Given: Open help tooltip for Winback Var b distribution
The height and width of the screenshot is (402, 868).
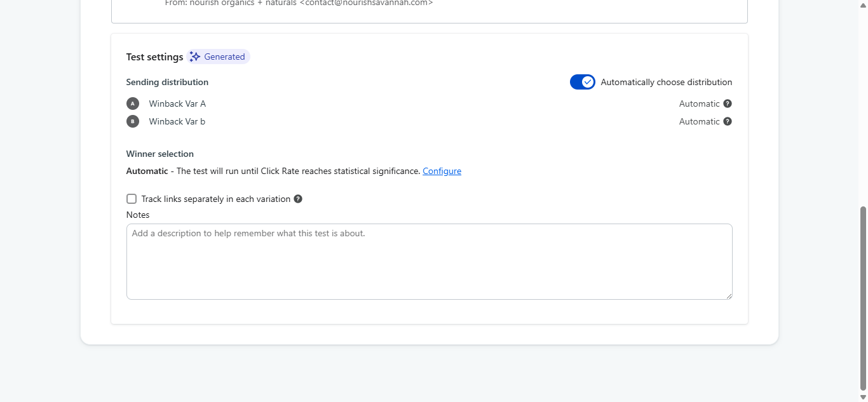Looking at the screenshot, I should 728,121.
